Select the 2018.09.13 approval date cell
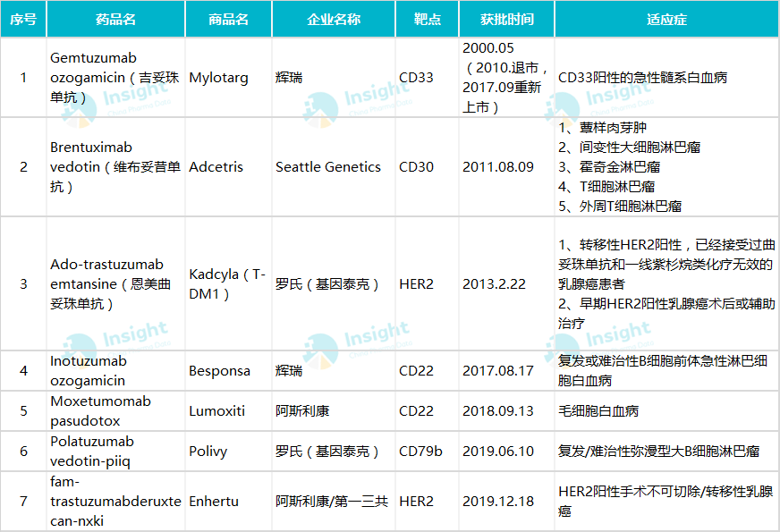 pos(506,411)
